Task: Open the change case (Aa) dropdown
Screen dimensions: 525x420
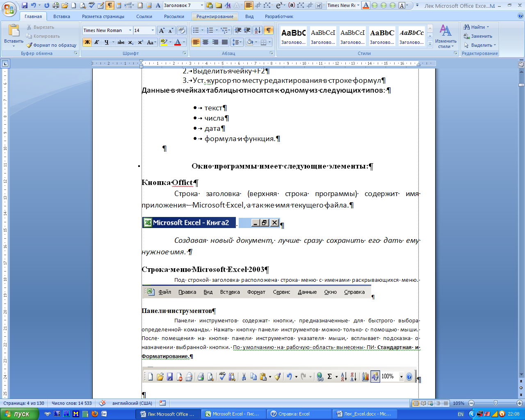Action: (151, 42)
